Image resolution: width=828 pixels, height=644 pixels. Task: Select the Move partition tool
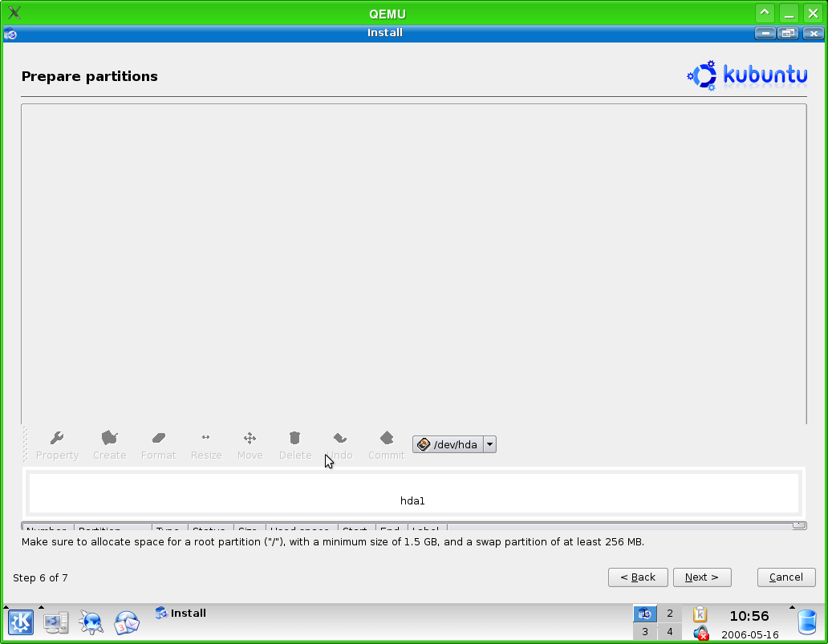250,444
